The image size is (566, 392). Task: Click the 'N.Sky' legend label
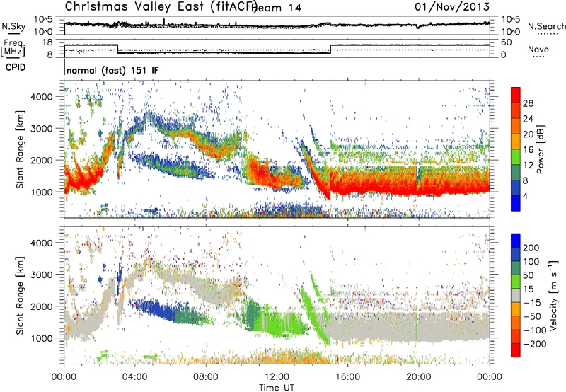click(13, 26)
